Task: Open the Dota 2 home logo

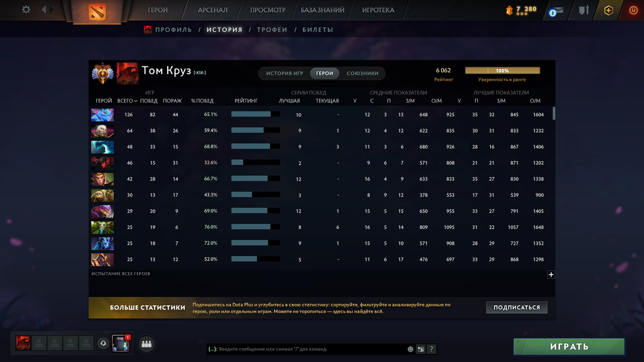Action: (97, 12)
